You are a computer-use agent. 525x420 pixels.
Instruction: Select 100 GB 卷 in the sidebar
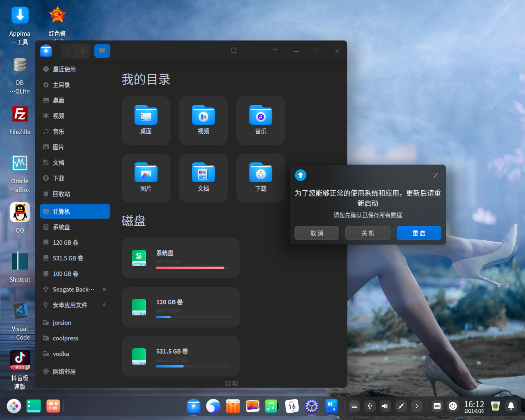coord(75,274)
